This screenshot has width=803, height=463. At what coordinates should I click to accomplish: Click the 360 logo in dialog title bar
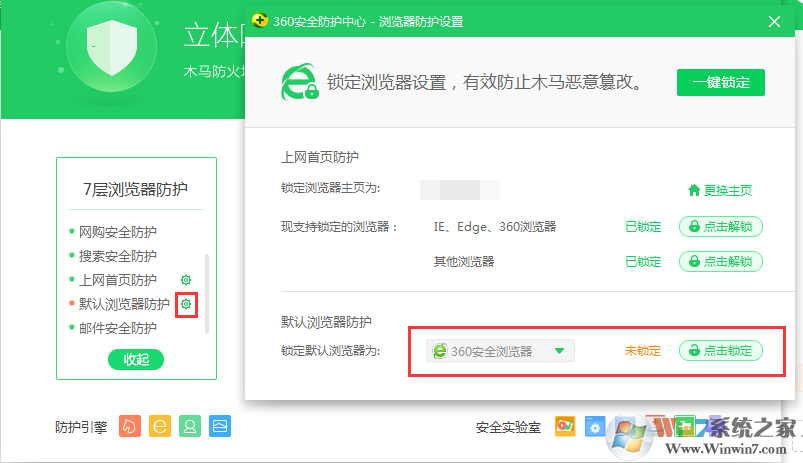click(x=260, y=20)
